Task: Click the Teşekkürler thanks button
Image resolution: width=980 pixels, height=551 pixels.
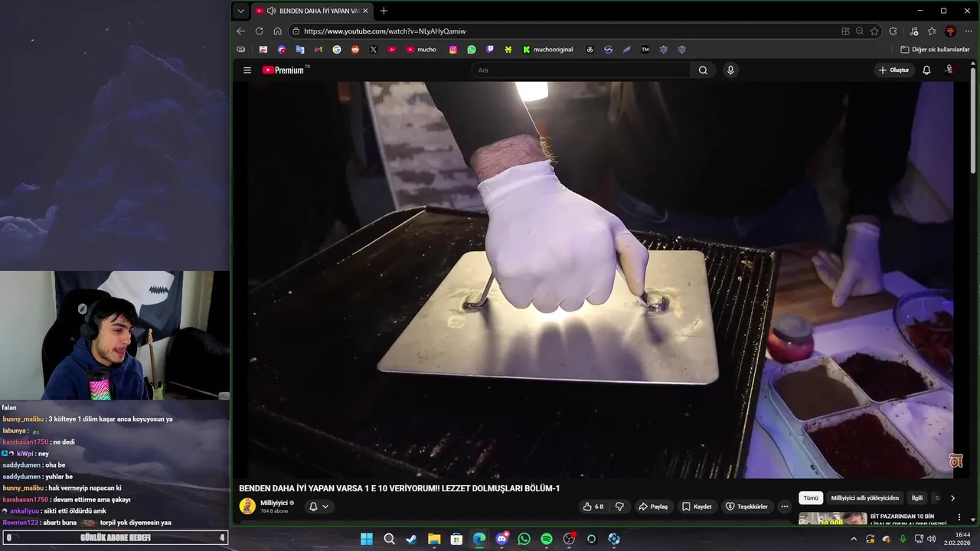Action: (746, 507)
